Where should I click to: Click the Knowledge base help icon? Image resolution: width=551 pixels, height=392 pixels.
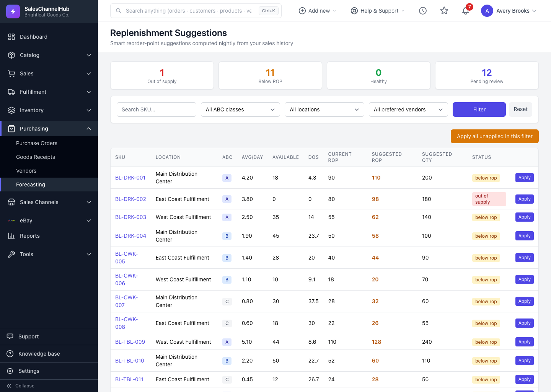click(10, 354)
